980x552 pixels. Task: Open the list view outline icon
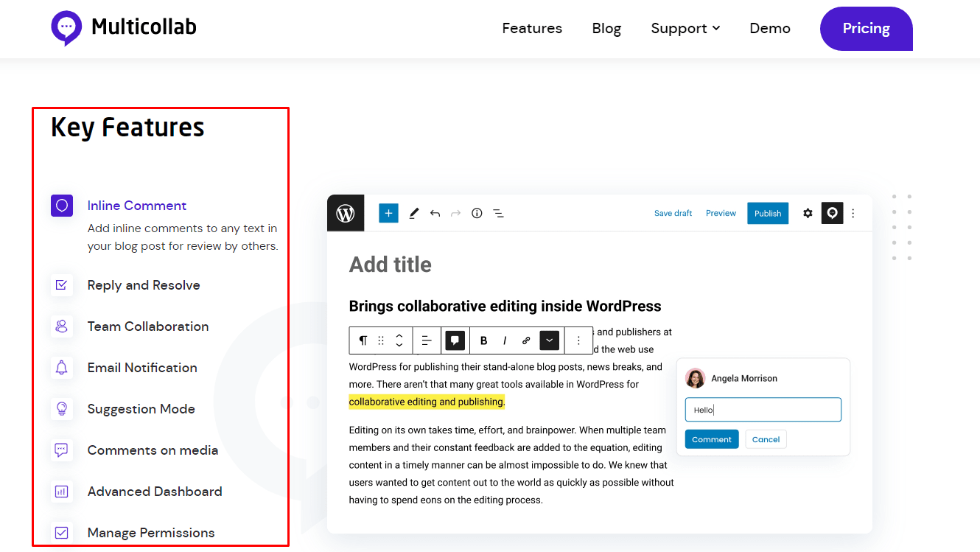(498, 213)
